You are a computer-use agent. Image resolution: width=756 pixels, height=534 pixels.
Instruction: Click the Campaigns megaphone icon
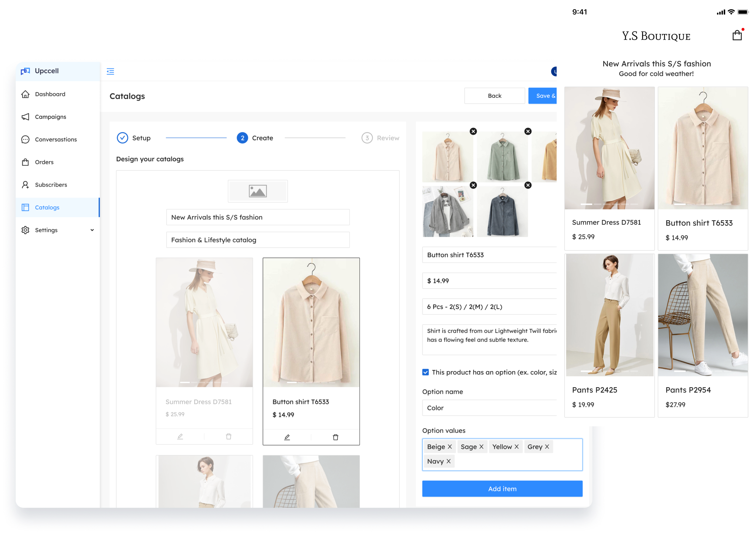click(25, 117)
